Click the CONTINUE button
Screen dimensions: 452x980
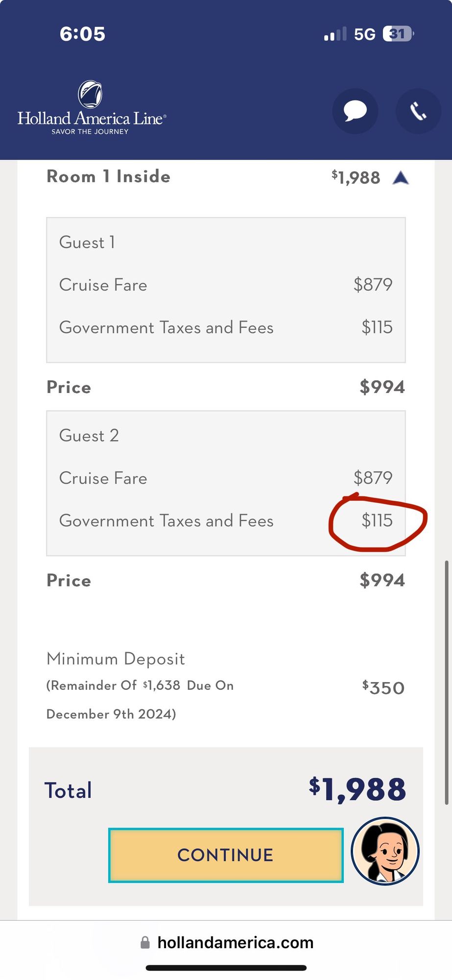click(226, 855)
